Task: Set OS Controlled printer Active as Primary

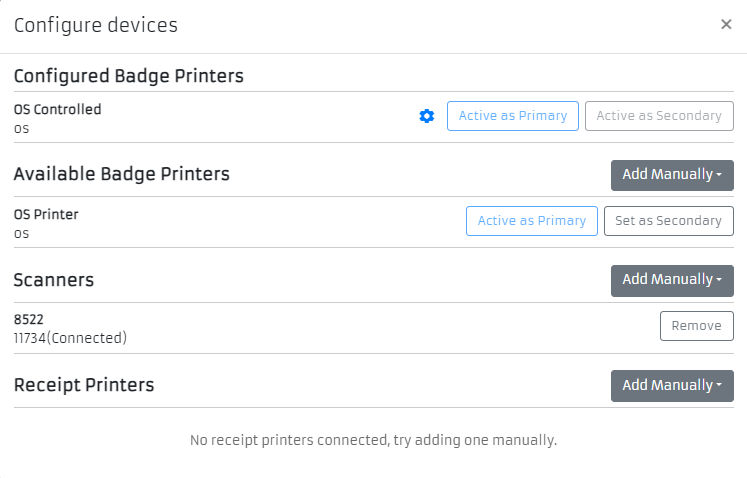Action: [x=512, y=116]
